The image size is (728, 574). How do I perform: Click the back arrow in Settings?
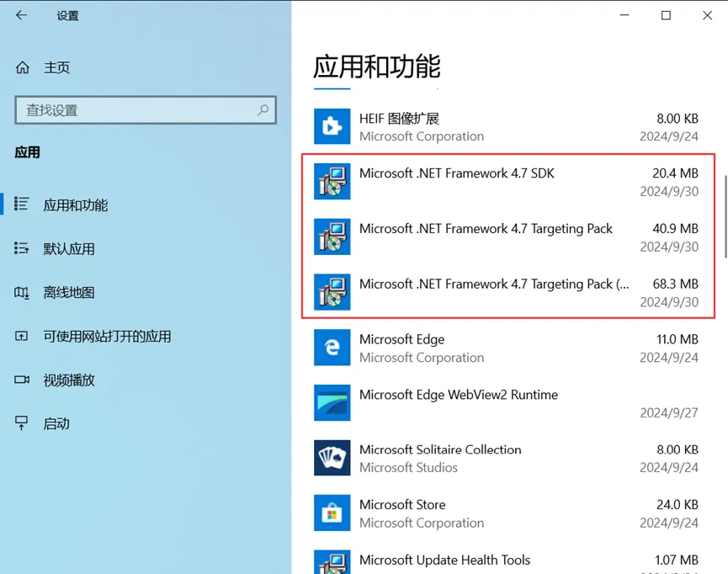tap(21, 15)
